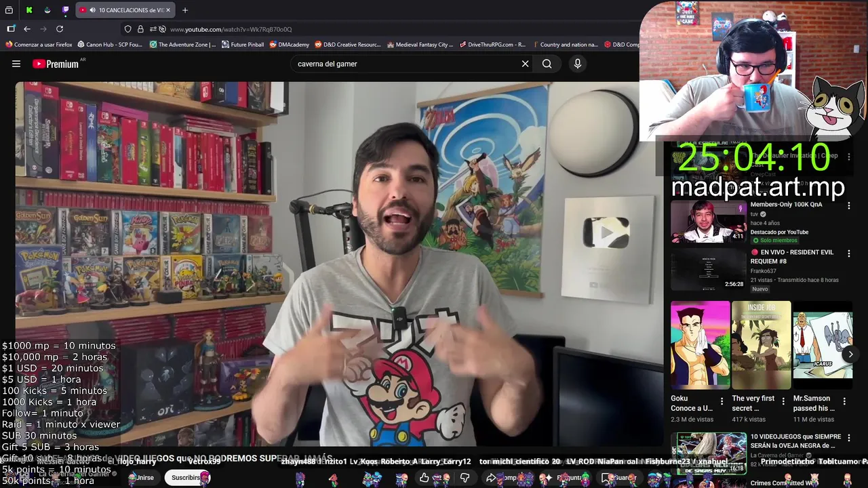Start voice search with the microphone
Image resolution: width=868 pixels, height=488 pixels.
578,64
